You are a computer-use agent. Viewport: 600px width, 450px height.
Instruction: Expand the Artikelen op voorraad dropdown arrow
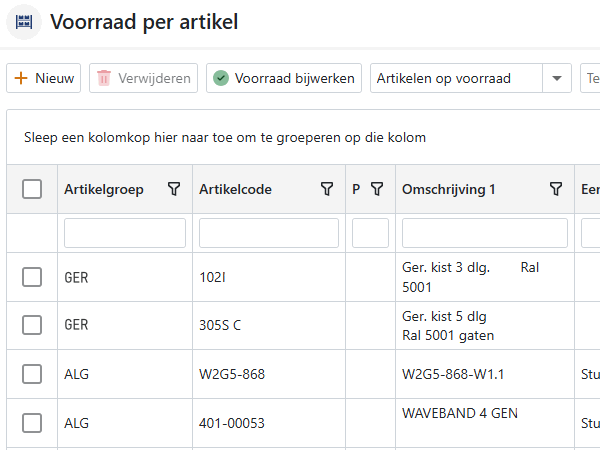click(556, 78)
